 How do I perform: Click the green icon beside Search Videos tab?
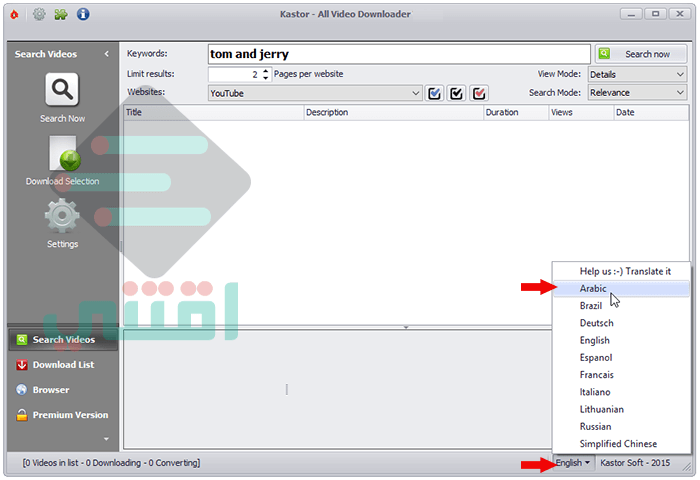point(22,340)
